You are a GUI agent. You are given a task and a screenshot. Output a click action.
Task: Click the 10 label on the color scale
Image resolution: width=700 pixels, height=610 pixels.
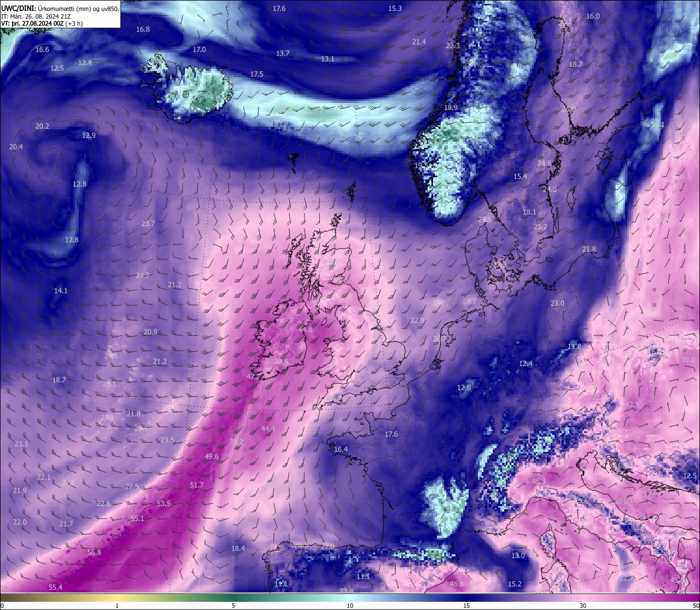click(x=350, y=606)
